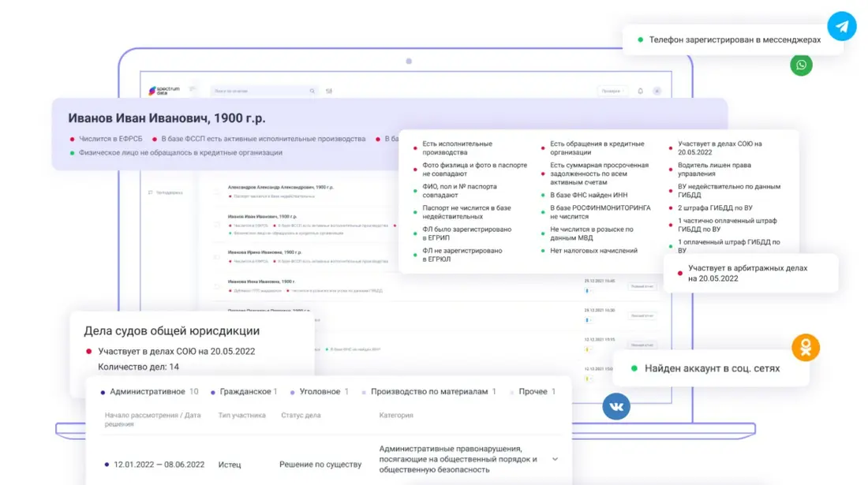The height and width of the screenshot is (485, 868).
Task: Switch to the Производство по материалам tab
Action: pos(428,391)
